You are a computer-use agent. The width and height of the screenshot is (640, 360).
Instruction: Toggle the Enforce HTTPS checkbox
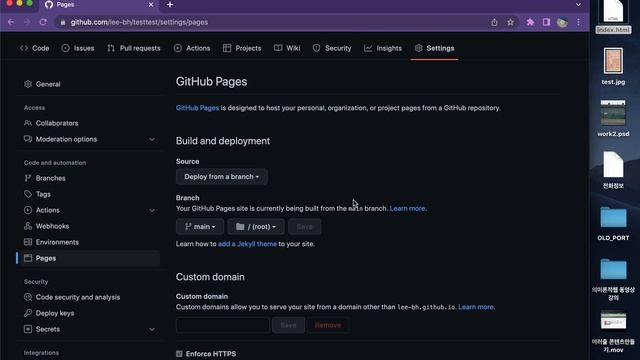pos(179,354)
